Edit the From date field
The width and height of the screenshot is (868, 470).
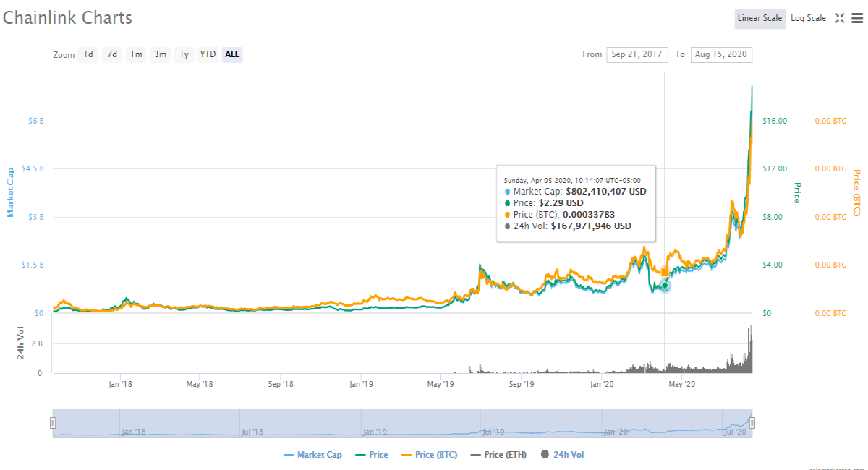pos(637,54)
